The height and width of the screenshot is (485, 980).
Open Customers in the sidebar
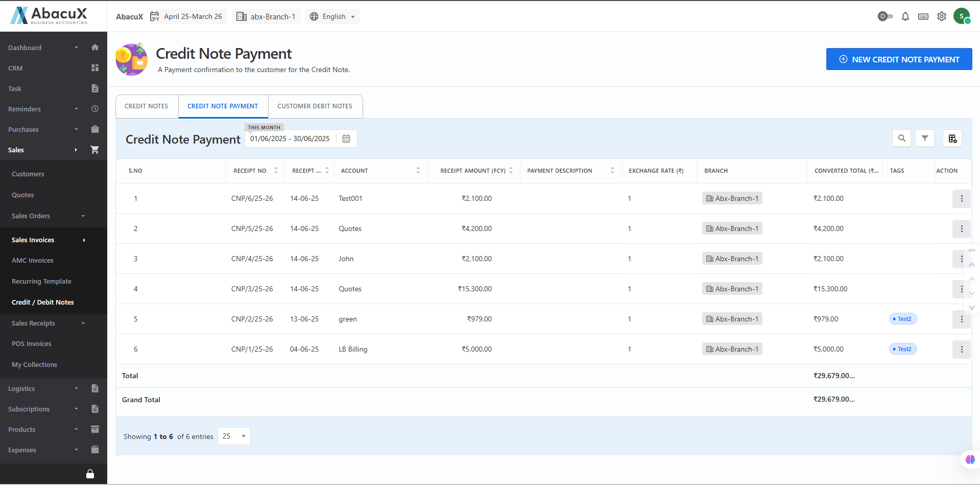[x=28, y=174]
